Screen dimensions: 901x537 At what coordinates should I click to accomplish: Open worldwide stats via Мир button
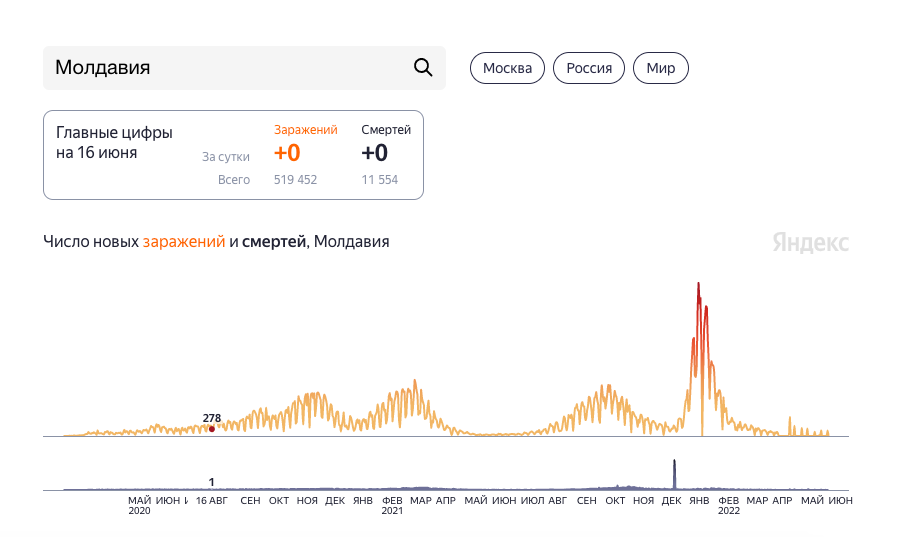(660, 68)
